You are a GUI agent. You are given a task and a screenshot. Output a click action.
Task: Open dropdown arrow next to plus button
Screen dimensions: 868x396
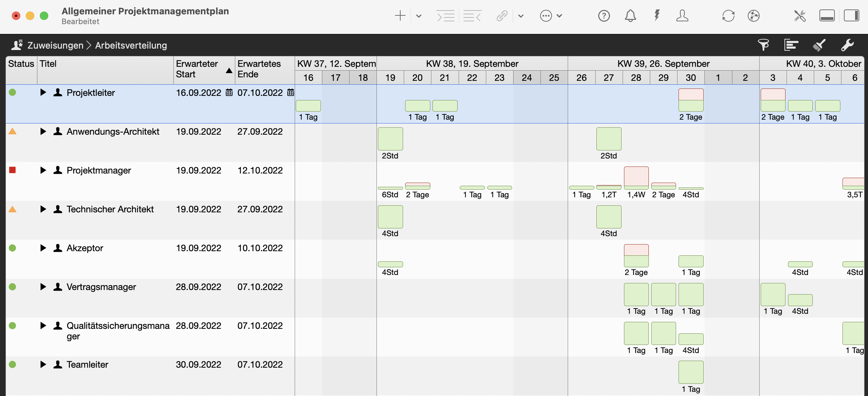point(418,16)
